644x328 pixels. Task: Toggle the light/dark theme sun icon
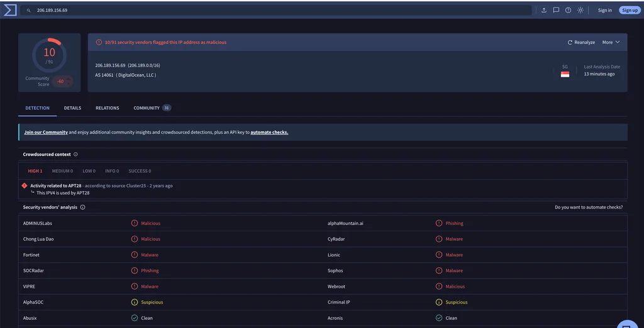pos(580,10)
